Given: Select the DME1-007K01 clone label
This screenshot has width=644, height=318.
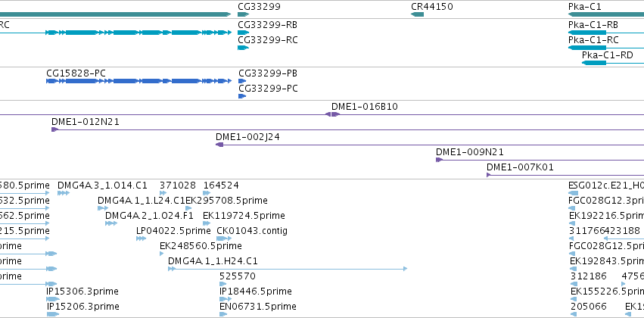Looking at the screenshot, I should click(x=520, y=167).
